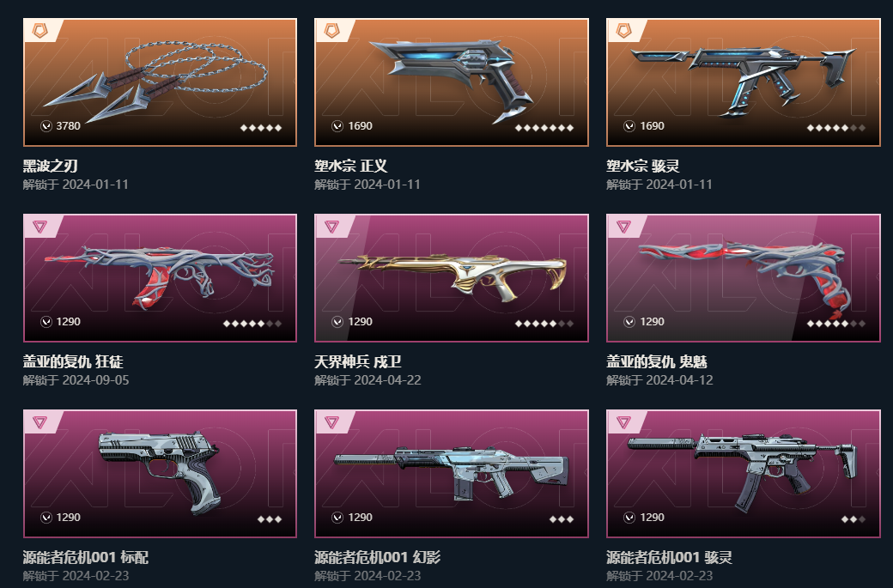Click the three level diamonds on 源能者危机001 标配
The width and height of the screenshot is (893, 588).
click(270, 519)
